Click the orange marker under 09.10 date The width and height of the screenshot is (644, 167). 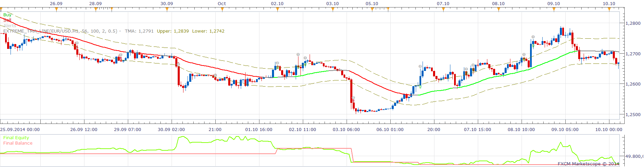coord(554,10)
